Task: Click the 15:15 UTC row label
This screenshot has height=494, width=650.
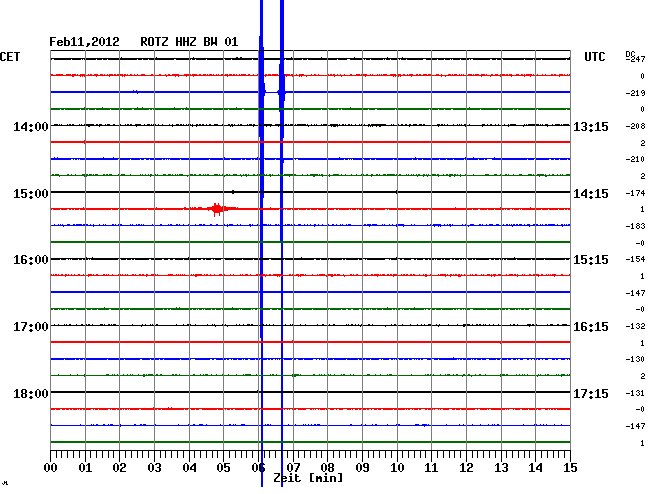Action: (591, 260)
